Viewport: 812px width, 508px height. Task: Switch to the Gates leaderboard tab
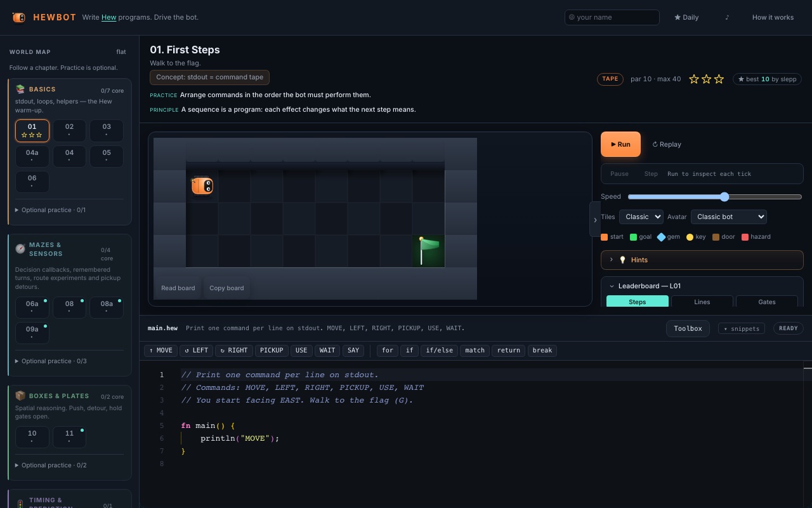[767, 302]
